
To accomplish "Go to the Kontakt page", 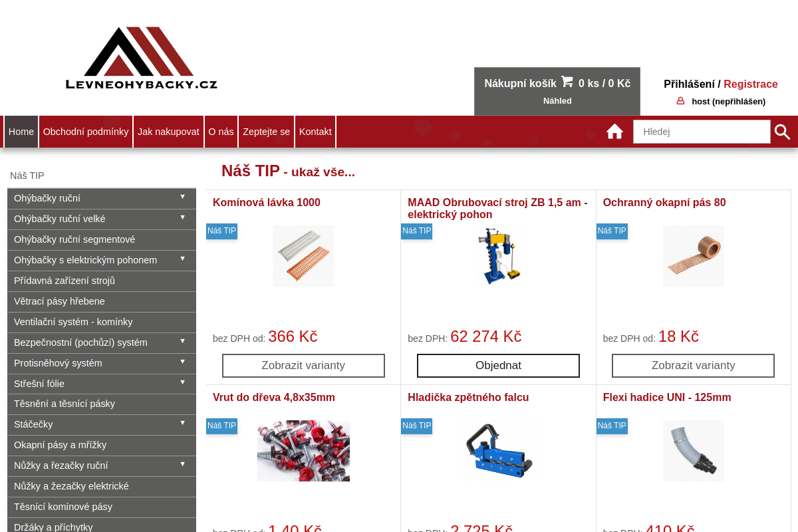I will tap(315, 132).
